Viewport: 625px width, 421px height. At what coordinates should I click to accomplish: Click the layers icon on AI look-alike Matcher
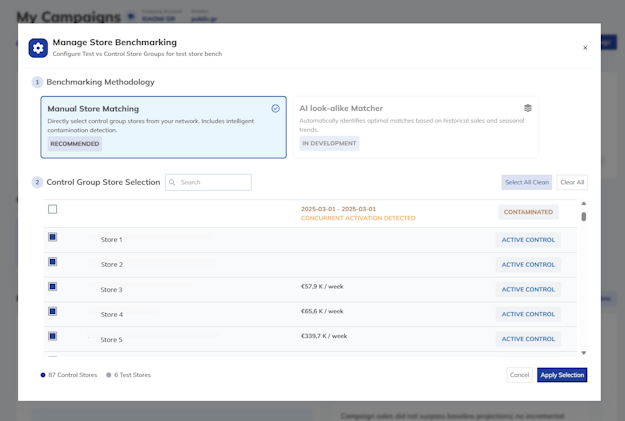[527, 108]
